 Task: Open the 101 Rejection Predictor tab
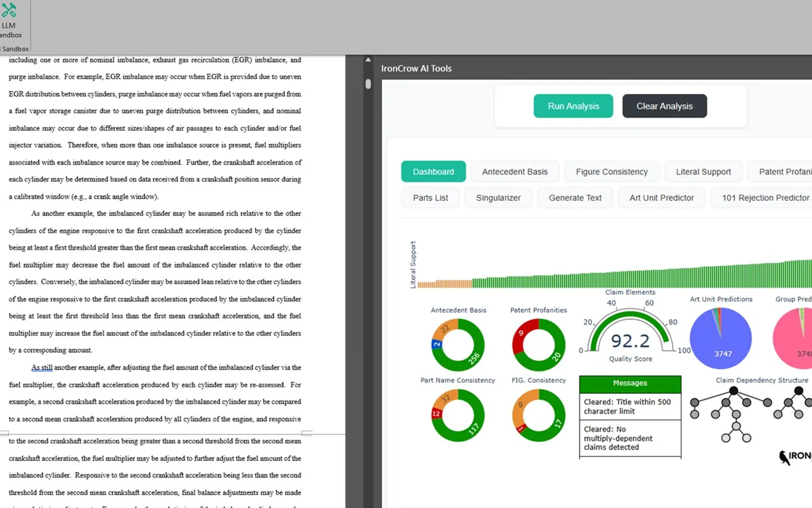pyautogui.click(x=761, y=198)
